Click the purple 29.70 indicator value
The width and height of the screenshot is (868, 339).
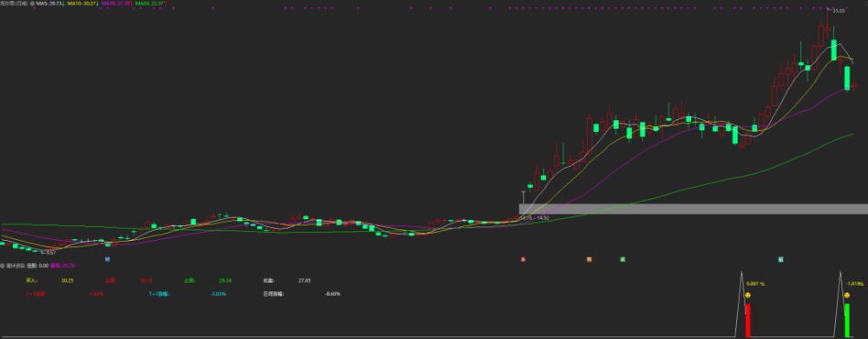coord(69,266)
